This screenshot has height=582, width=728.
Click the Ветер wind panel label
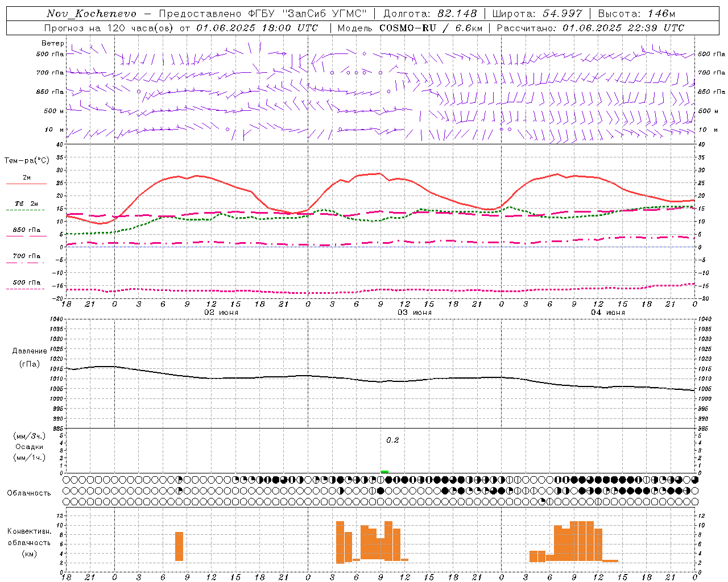tap(53, 43)
